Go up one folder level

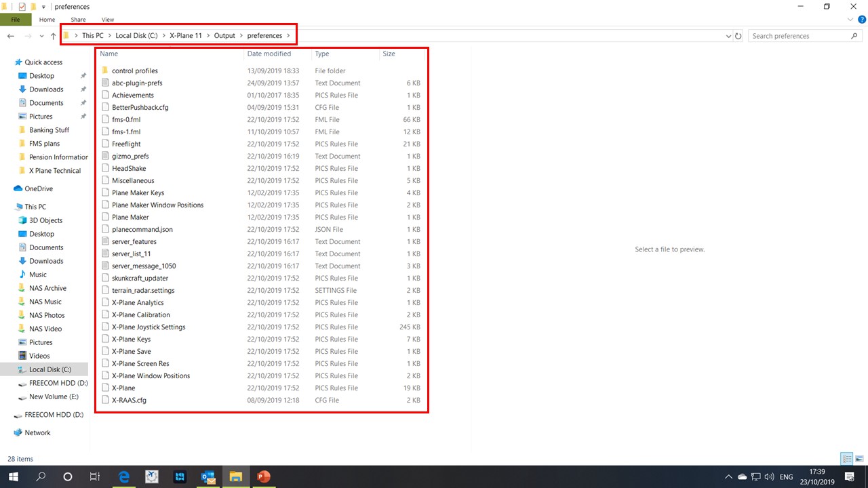pyautogui.click(x=53, y=36)
